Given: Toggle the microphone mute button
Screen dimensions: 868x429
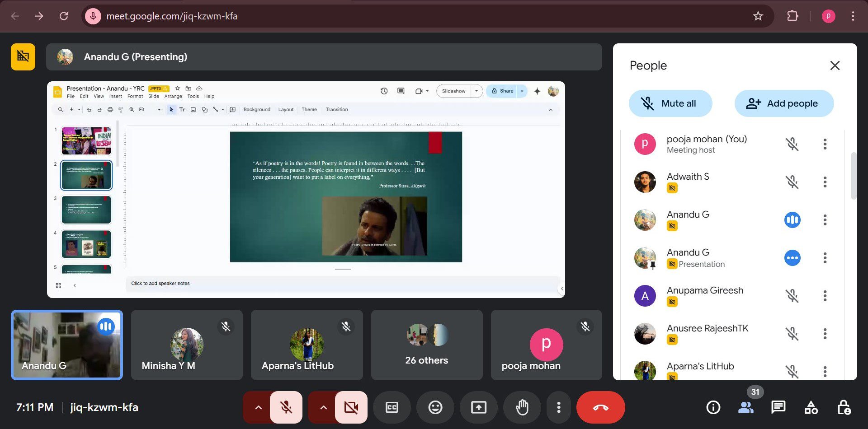Looking at the screenshot, I should [x=286, y=407].
